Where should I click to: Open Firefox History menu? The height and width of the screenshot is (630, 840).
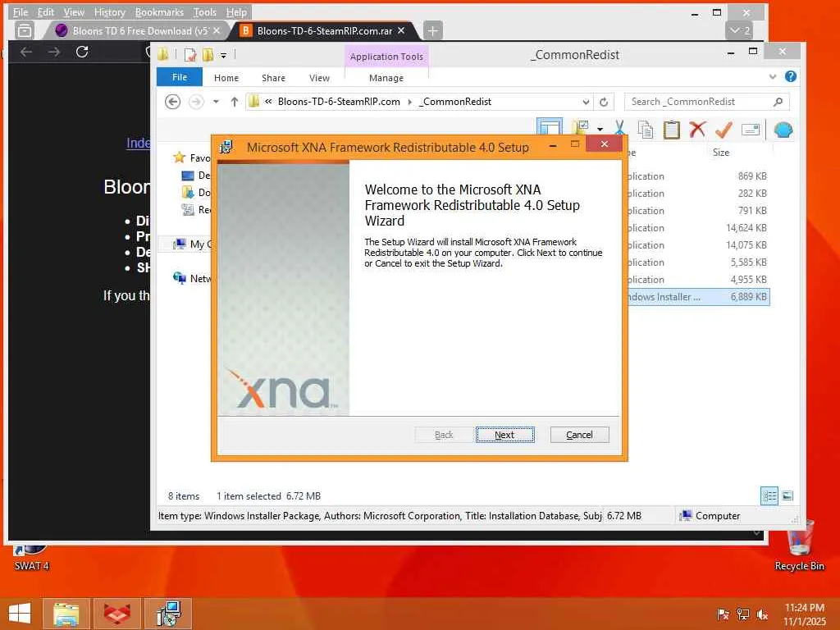[109, 11]
